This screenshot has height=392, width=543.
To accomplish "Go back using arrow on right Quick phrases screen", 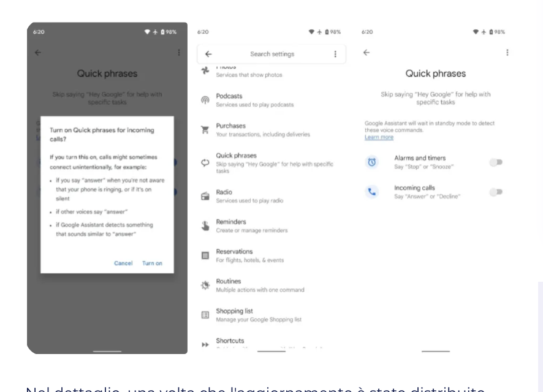I will coord(366,53).
